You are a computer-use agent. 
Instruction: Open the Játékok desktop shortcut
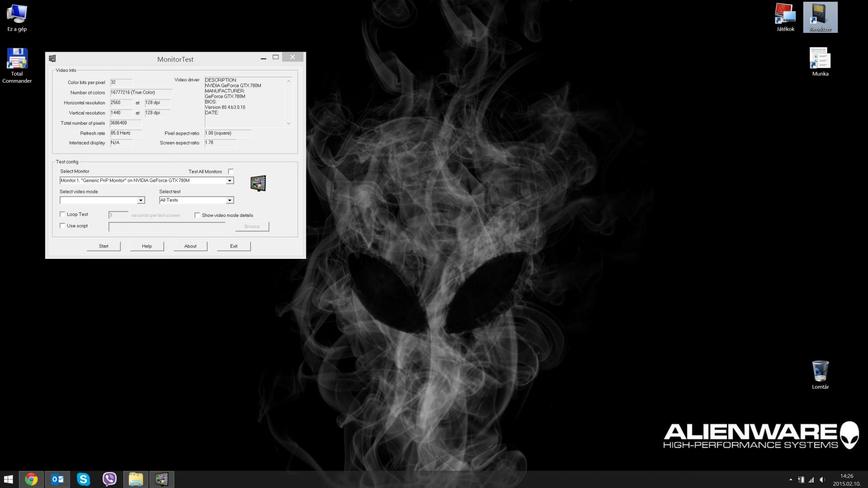tap(785, 18)
